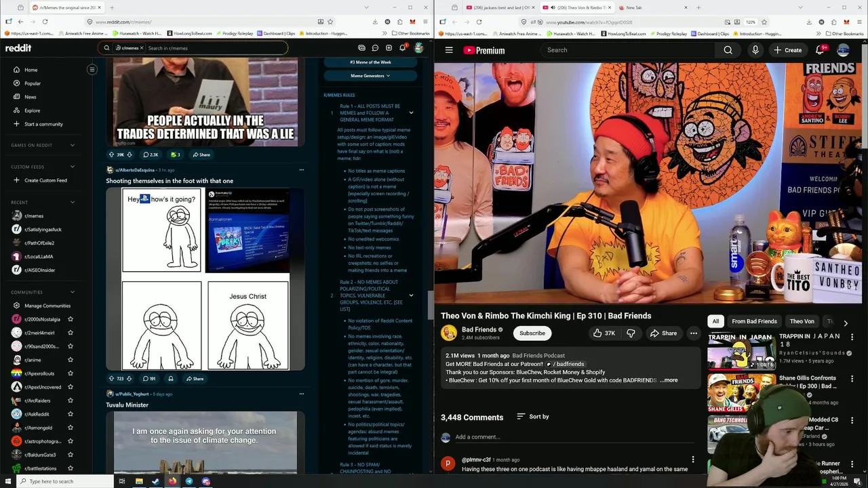The image size is (868, 488).
Task: Collapse Recent section in sidebar
Action: [x=73, y=202]
